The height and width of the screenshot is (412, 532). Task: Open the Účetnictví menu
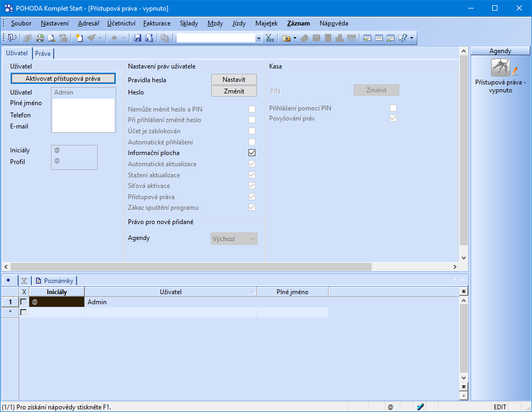[x=122, y=23]
